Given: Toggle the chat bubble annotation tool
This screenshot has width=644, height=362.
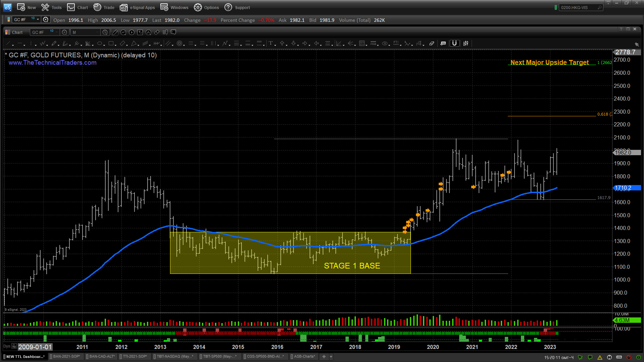Looking at the screenshot, I should click(443, 43).
